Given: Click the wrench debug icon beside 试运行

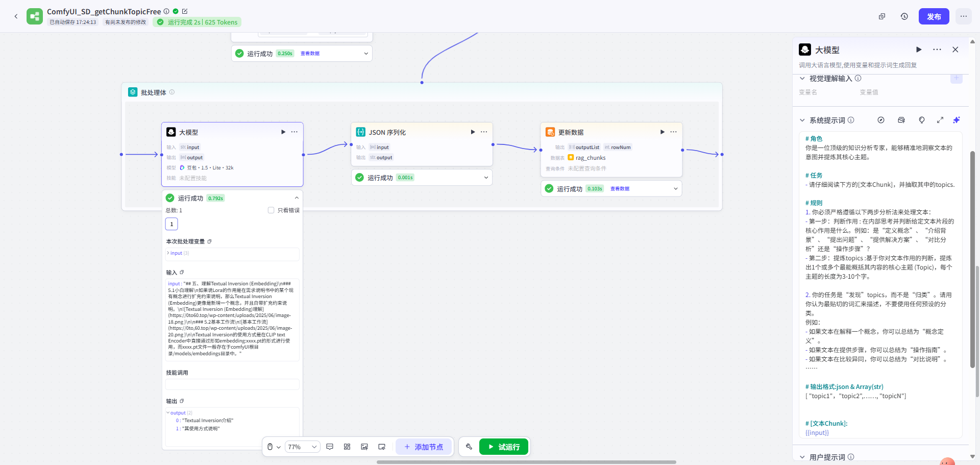Looking at the screenshot, I should (x=469, y=447).
